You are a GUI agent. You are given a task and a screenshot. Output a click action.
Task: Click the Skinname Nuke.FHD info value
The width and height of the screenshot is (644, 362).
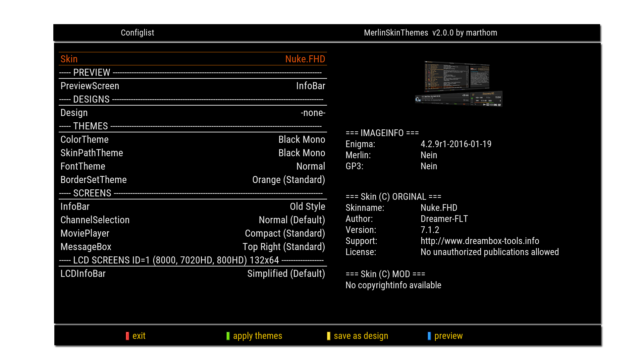pyautogui.click(x=439, y=208)
